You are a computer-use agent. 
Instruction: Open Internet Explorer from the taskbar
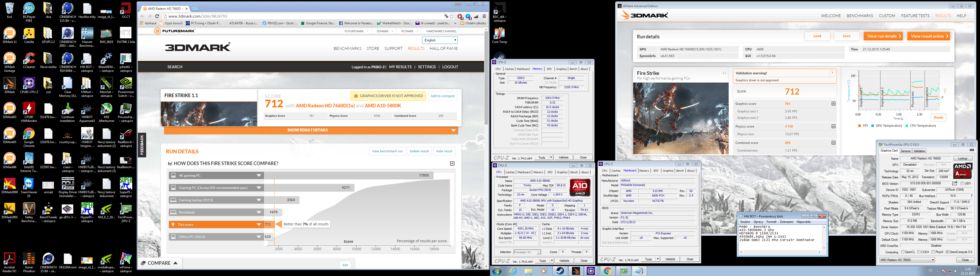pos(513,271)
